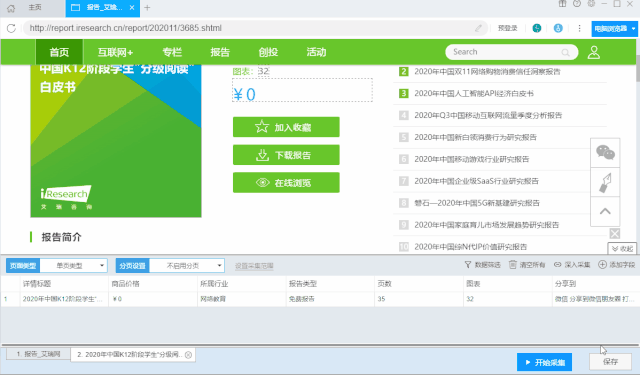Select 报告 in the navigation bar
This screenshot has width=640, height=375.
click(x=220, y=52)
